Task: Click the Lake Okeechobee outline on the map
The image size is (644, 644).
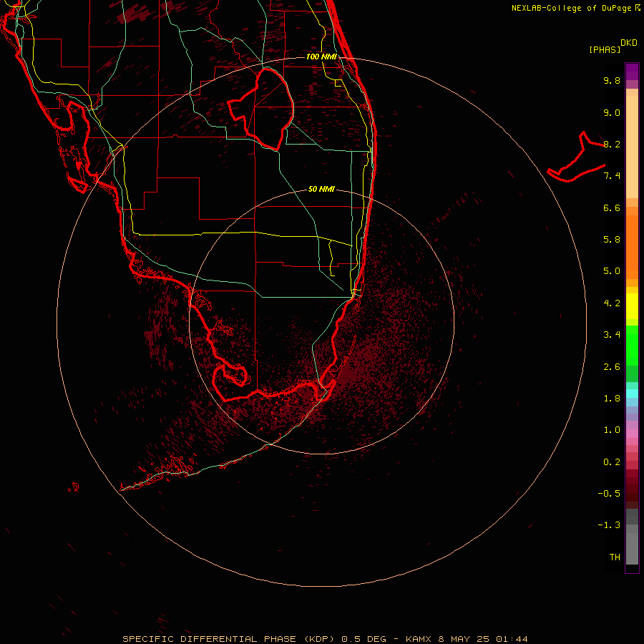Action: 261,109
